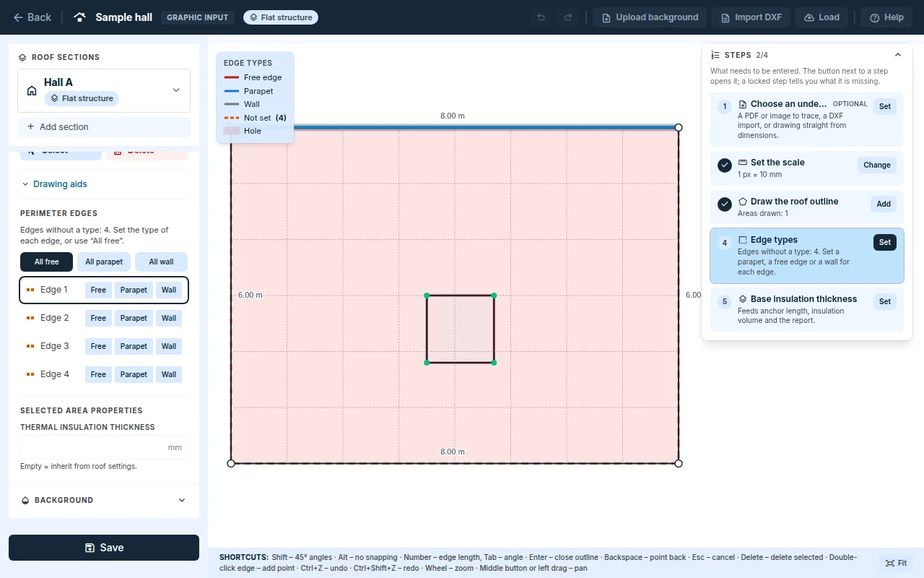The image size is (924, 578).
Task: Click the layers icon beside Base insulation thickness
Action: pos(743,299)
